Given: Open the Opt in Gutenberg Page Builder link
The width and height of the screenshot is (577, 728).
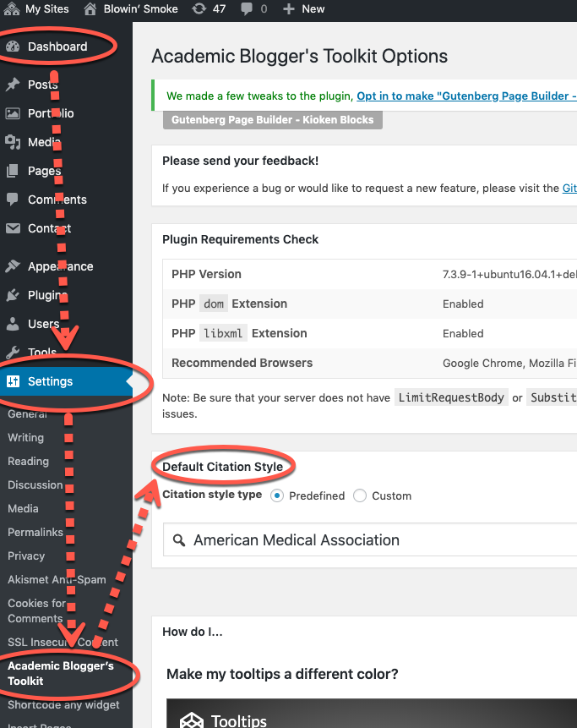Looking at the screenshot, I should tap(466, 96).
